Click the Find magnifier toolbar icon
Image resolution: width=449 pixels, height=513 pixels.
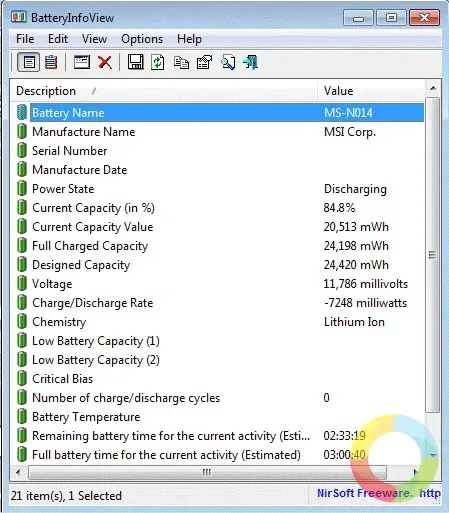pos(228,62)
